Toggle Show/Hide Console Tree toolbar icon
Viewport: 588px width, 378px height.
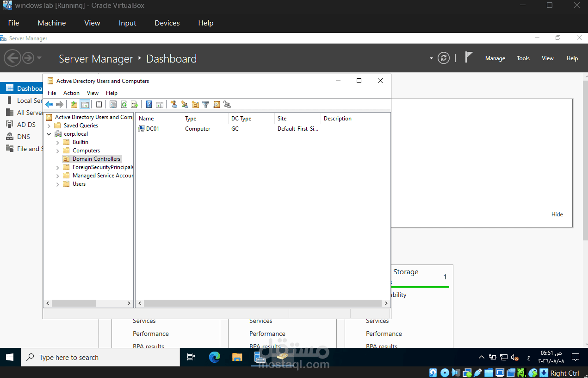coord(85,105)
